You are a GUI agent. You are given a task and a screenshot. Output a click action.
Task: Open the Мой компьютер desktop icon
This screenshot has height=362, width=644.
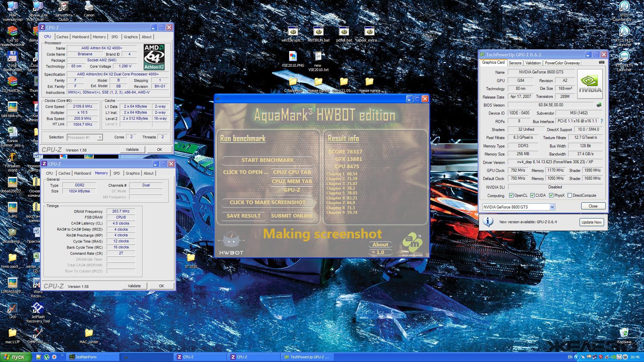[12, 7]
